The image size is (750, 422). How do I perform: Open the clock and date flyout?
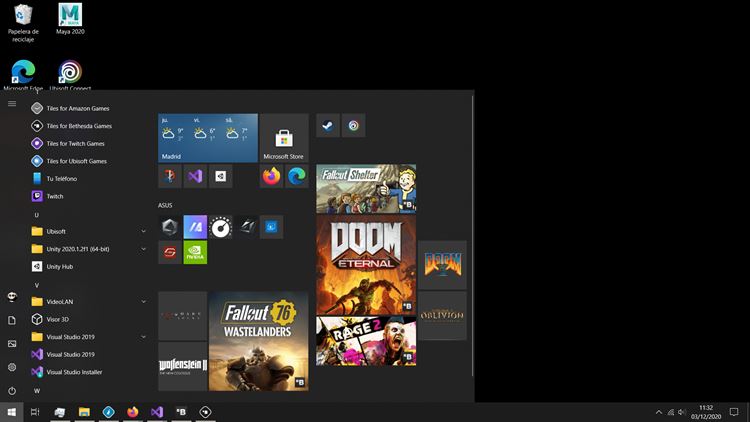(706, 412)
